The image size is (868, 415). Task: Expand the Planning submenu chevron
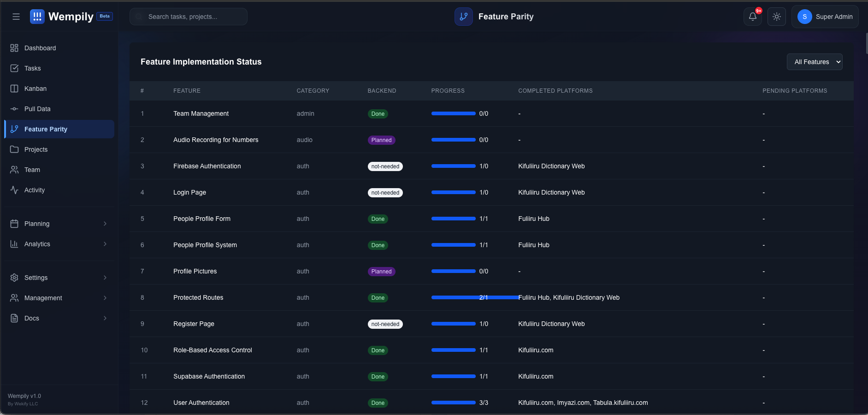point(105,224)
